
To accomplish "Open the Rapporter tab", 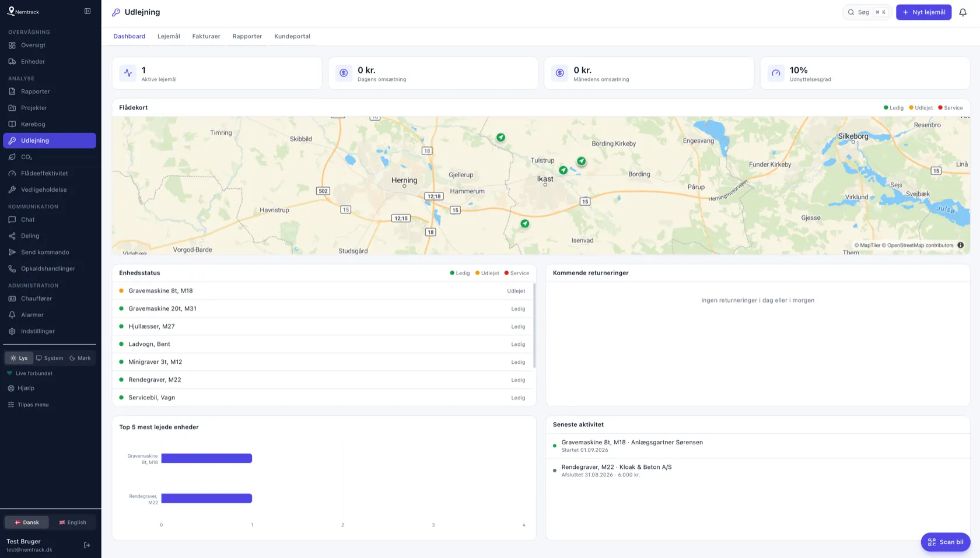I will pyautogui.click(x=247, y=36).
